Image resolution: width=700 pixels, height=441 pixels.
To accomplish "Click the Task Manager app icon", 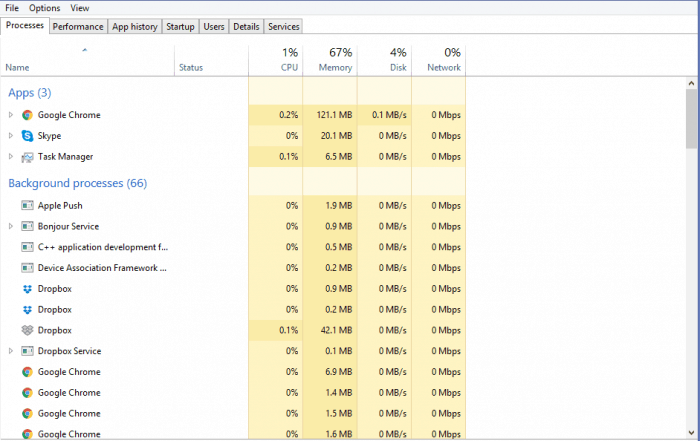I will point(27,157).
